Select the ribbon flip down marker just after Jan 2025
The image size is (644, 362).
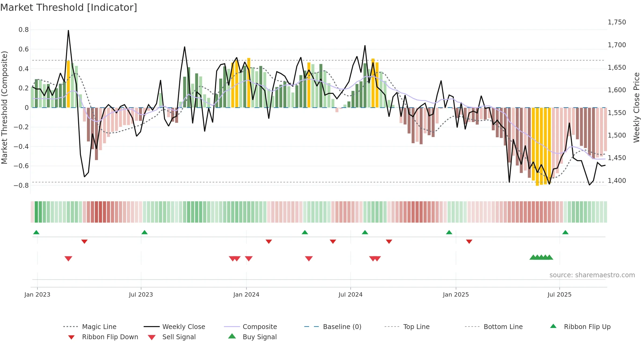(x=469, y=242)
